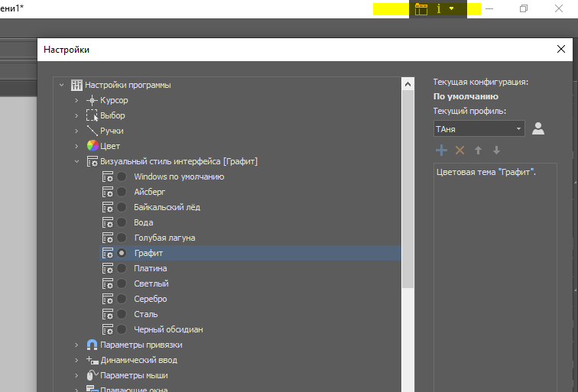Expand the Параметры привязки node
The width and height of the screenshot is (578, 392).
(x=76, y=345)
